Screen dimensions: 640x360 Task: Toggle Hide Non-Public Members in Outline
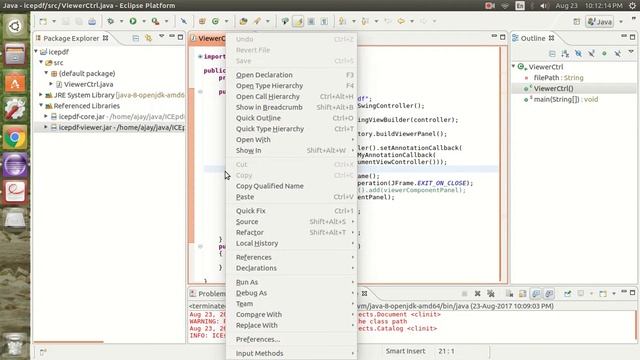(x=604, y=53)
